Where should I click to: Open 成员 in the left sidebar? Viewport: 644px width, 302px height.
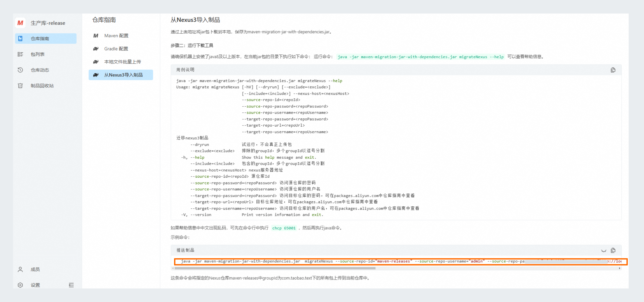pyautogui.click(x=46, y=269)
